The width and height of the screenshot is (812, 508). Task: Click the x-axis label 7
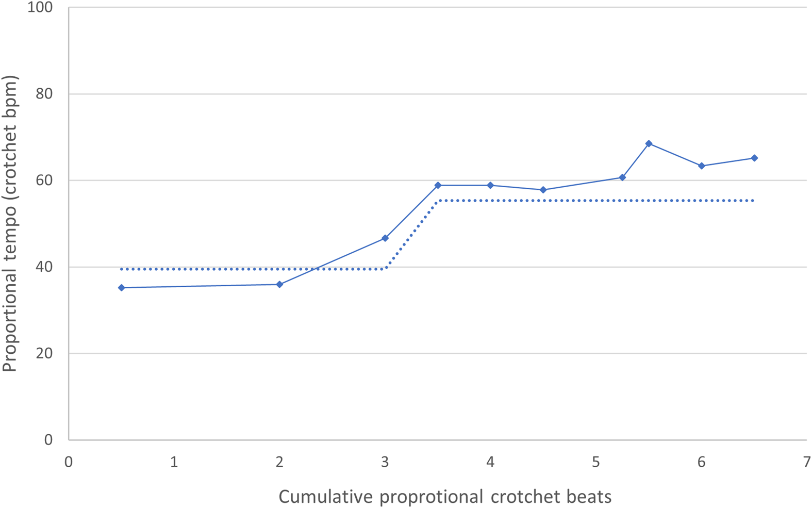tap(806, 462)
